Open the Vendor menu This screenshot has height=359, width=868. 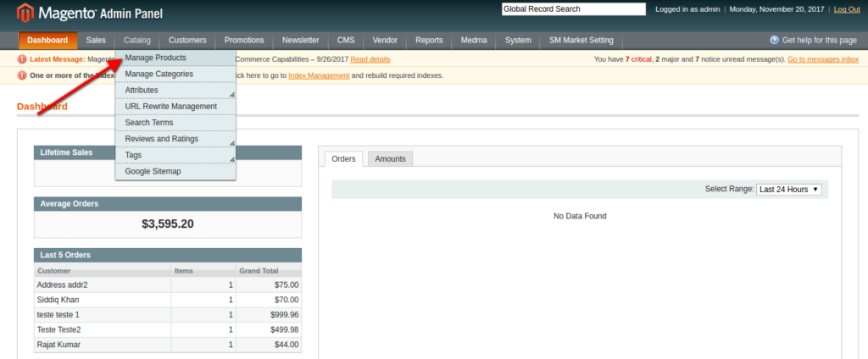[386, 41]
